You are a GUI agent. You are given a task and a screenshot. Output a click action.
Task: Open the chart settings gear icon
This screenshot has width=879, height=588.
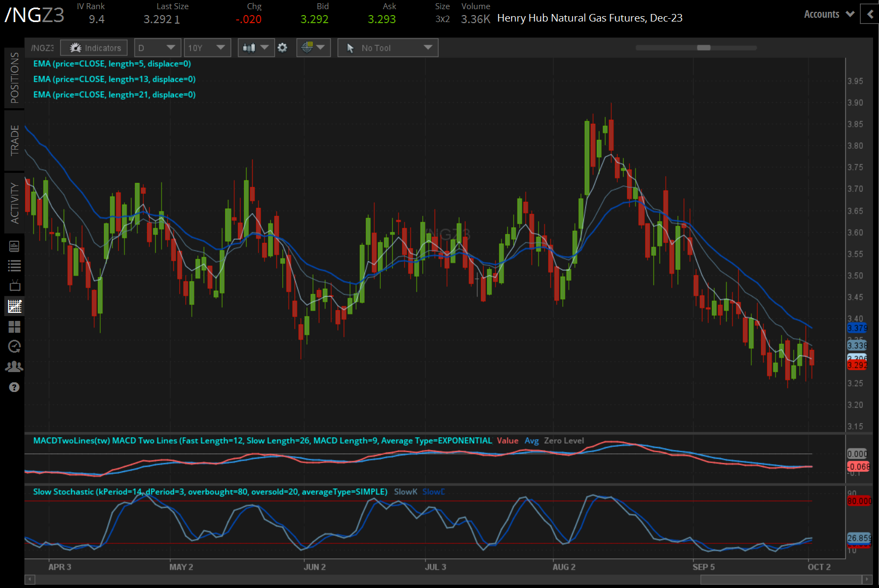click(x=282, y=48)
